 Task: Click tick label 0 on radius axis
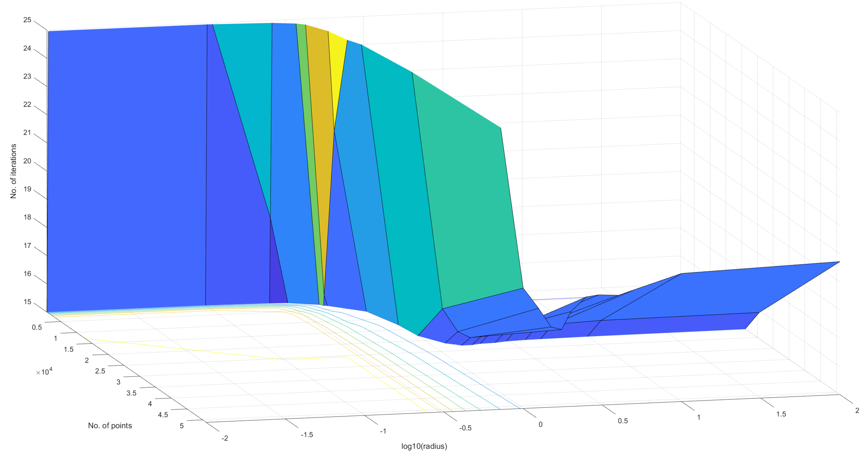[x=540, y=424]
